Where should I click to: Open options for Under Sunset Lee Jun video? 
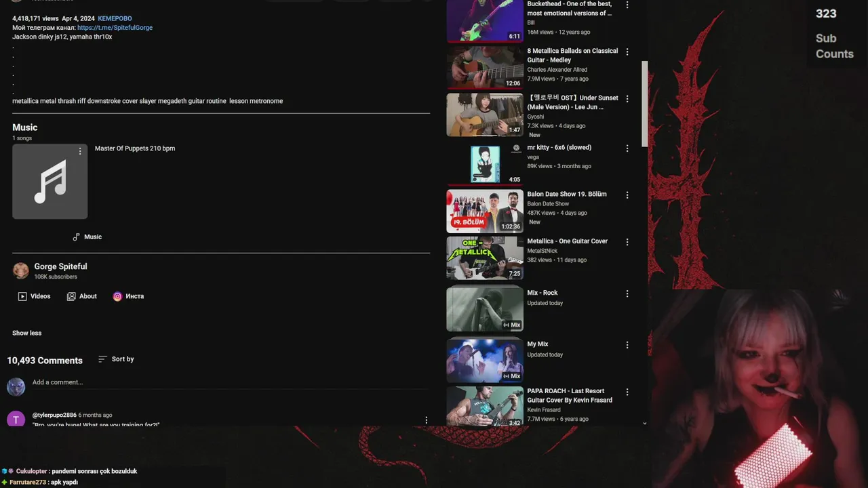[627, 99]
